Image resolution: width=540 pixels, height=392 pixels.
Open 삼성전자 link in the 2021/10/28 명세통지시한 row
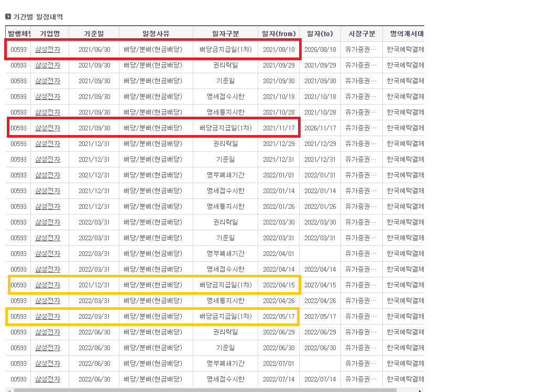pos(48,112)
